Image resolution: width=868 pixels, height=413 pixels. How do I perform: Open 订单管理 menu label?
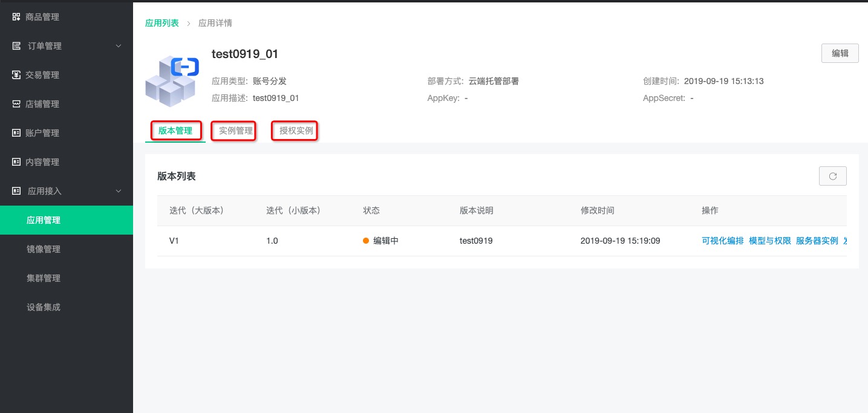[x=45, y=46]
